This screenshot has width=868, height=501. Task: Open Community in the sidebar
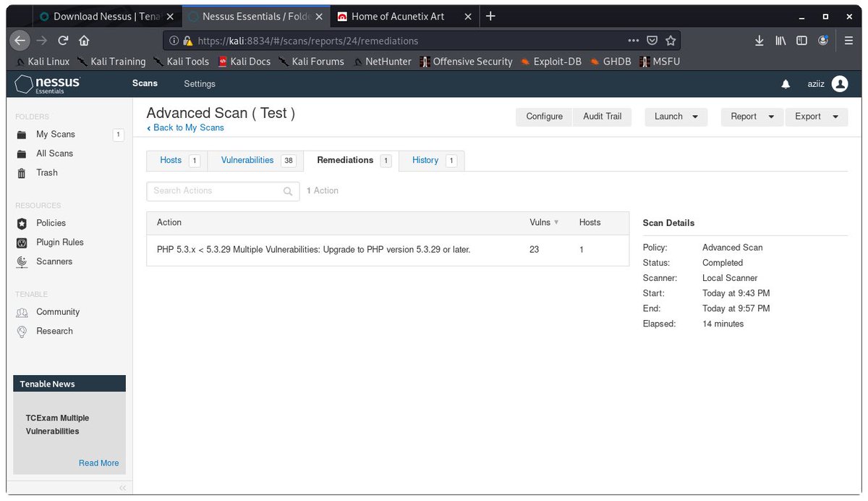point(58,312)
